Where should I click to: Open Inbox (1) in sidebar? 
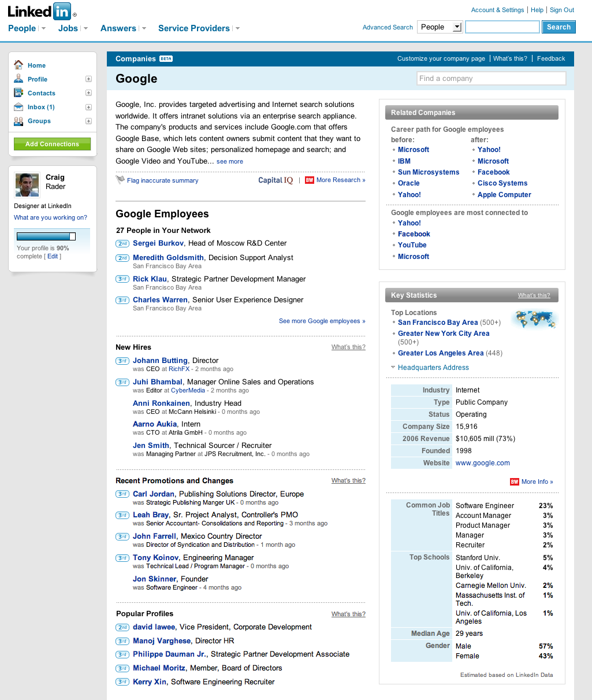(x=41, y=107)
